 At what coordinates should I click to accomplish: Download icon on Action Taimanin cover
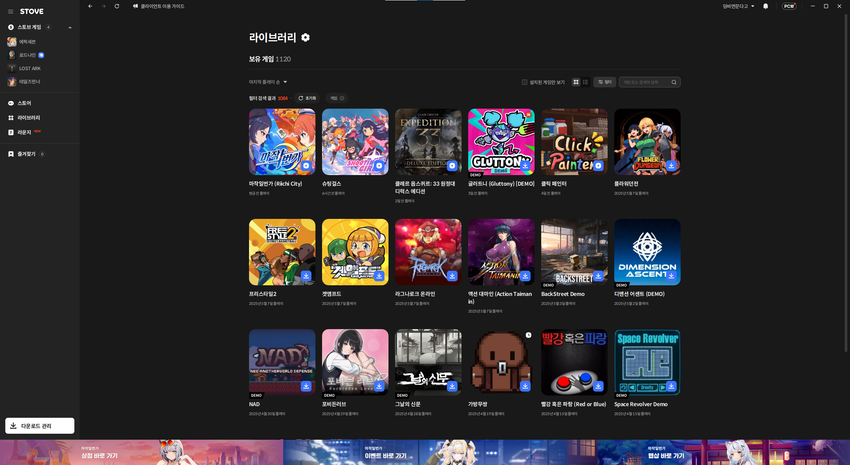coord(525,276)
